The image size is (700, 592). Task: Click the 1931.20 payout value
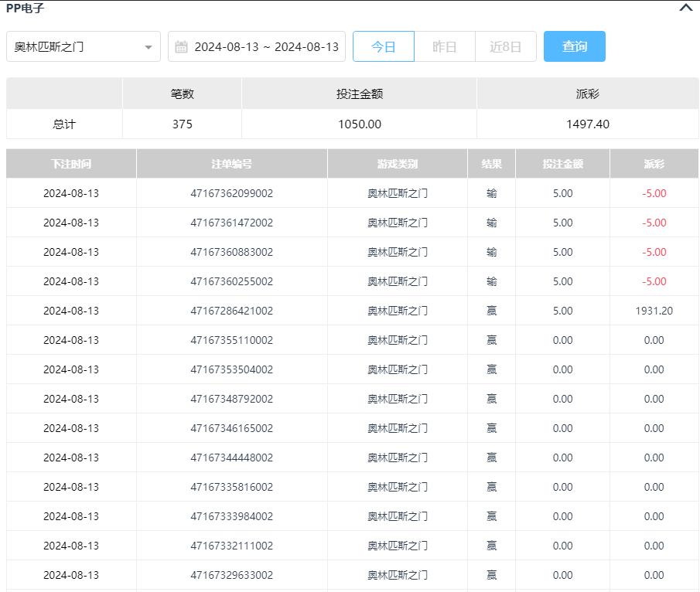654,311
